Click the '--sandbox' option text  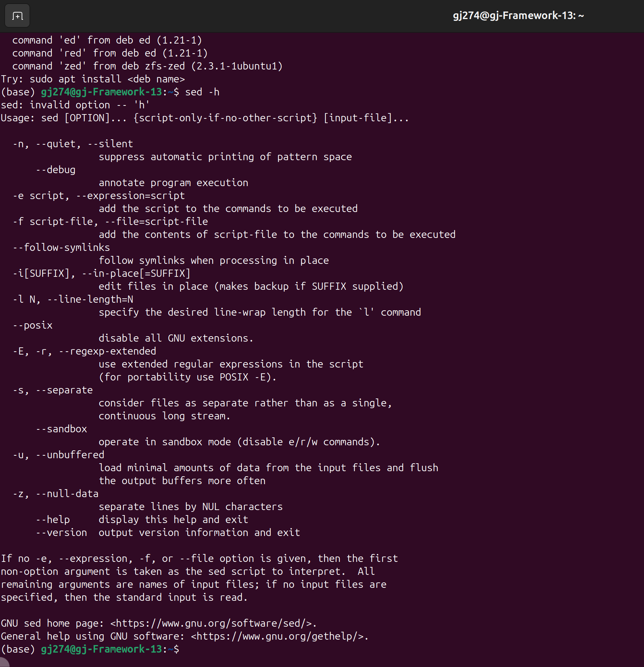61,429
